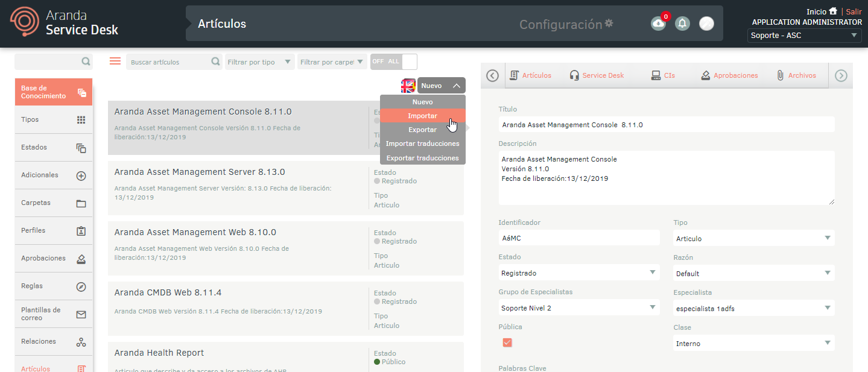Choose Nuevo from the dropdown menu
The image size is (868, 372).
click(423, 102)
